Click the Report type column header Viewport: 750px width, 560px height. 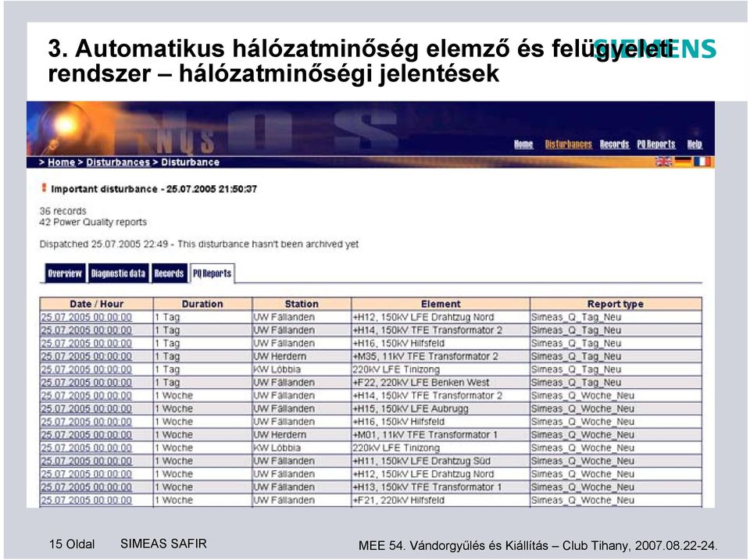[x=616, y=304]
